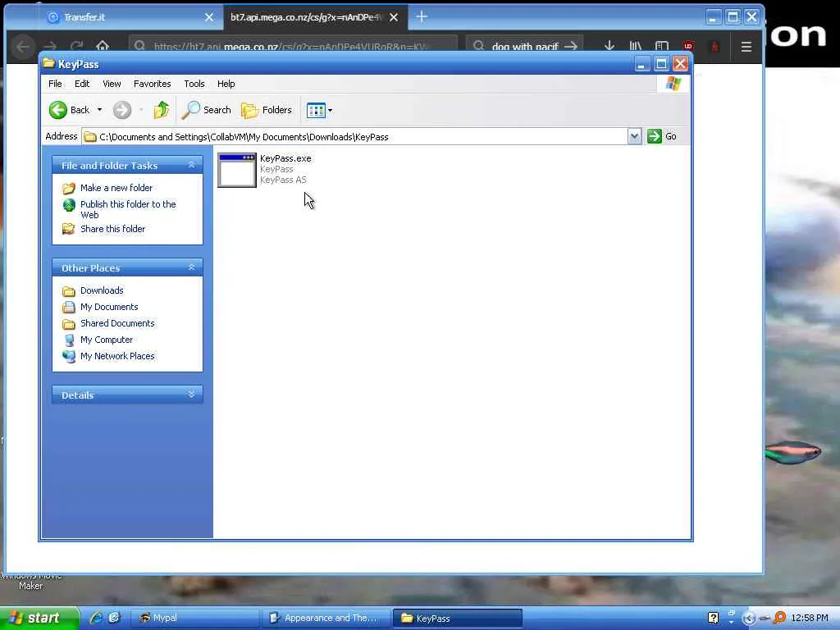Open the Back history dropdown arrow

click(x=99, y=110)
